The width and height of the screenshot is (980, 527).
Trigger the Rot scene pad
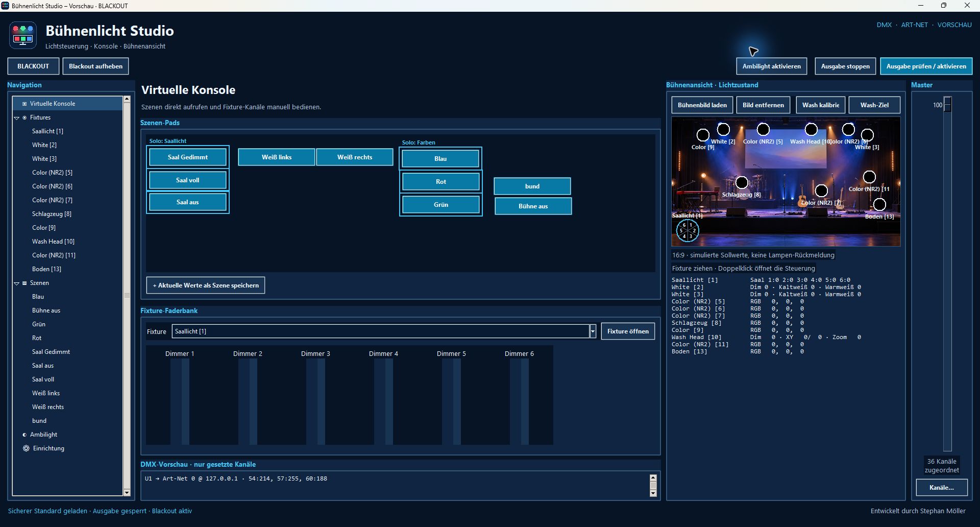[441, 182]
